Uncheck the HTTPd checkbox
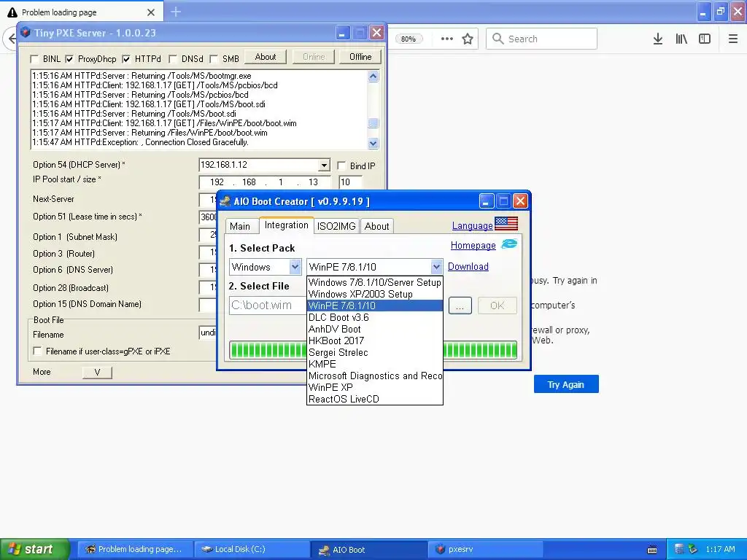 126,59
